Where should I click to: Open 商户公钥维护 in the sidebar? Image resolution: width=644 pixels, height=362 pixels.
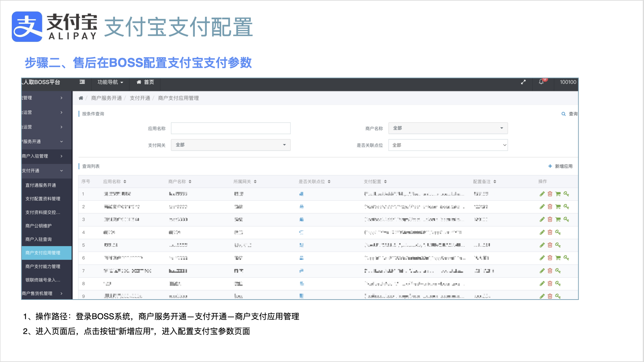[39, 226]
